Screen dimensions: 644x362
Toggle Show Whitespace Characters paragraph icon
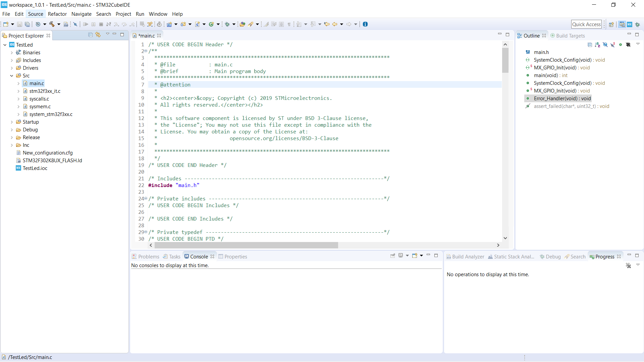click(x=289, y=24)
